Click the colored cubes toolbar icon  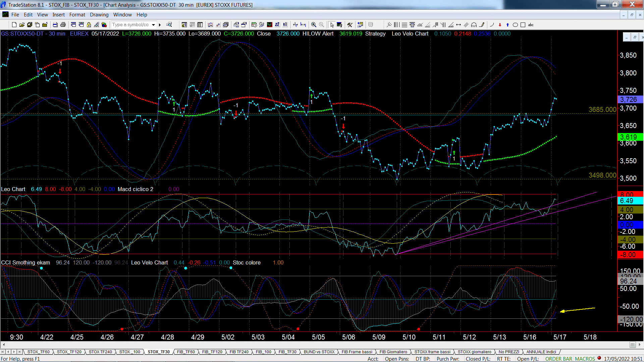tap(104, 25)
